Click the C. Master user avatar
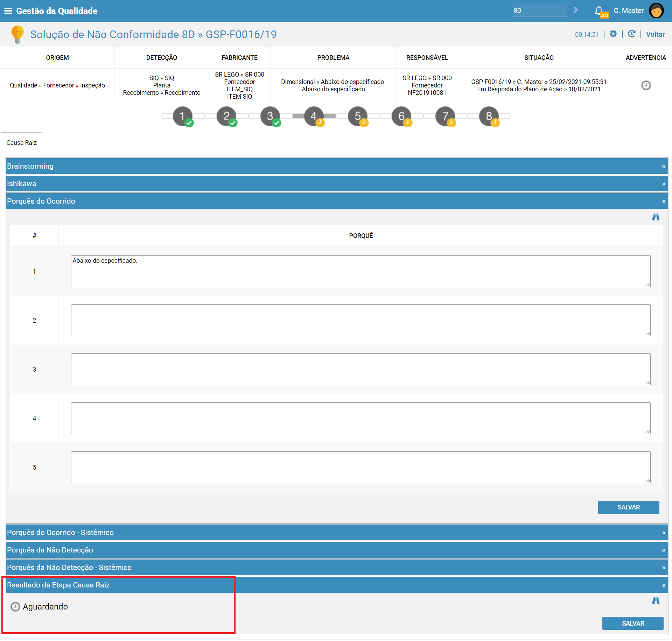This screenshot has height=641, width=672. tap(656, 10)
